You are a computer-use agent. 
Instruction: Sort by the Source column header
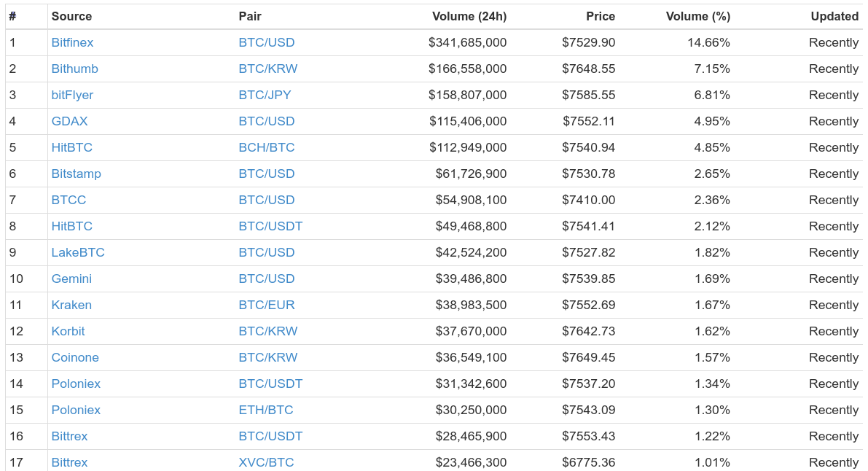point(71,17)
